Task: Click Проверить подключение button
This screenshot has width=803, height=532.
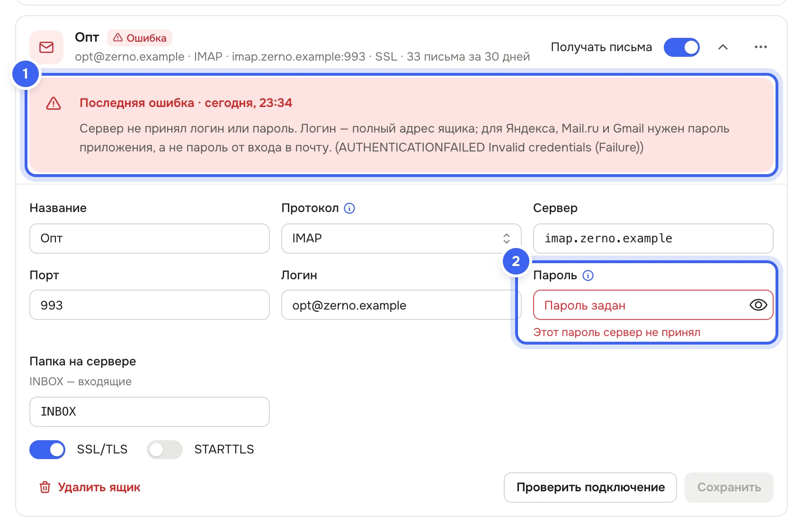Action: pyautogui.click(x=590, y=487)
